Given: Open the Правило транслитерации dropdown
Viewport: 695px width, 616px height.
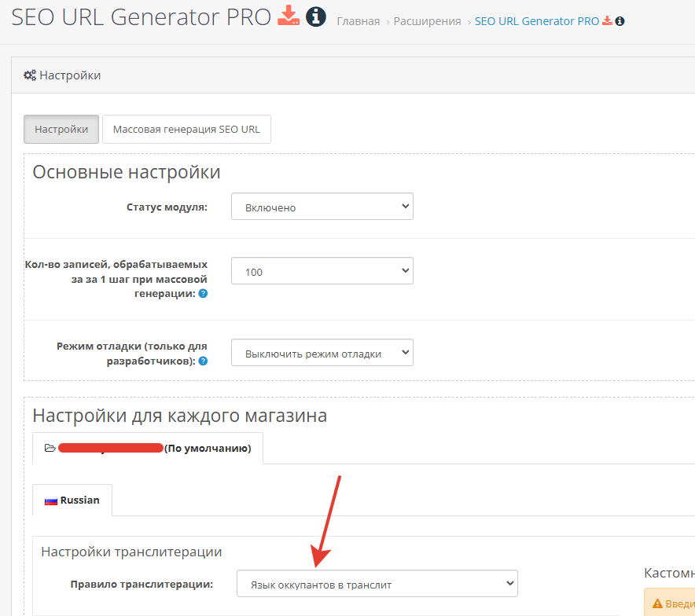Looking at the screenshot, I should 377,584.
